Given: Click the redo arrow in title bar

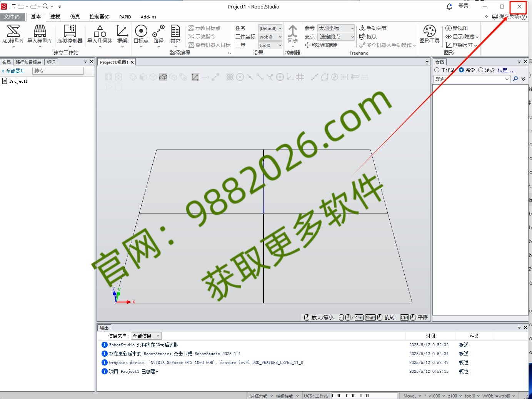Looking at the screenshot, I should tap(33, 7).
